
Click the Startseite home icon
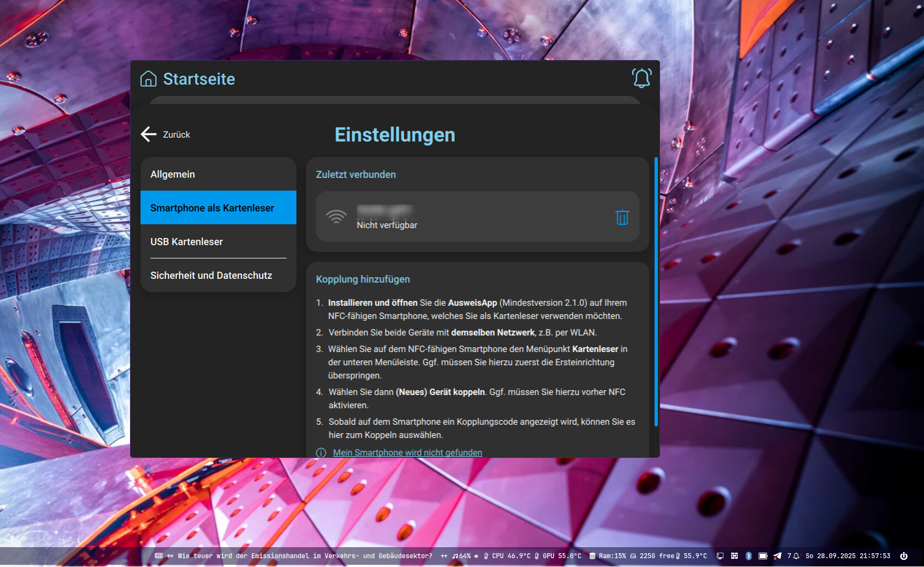tap(148, 79)
